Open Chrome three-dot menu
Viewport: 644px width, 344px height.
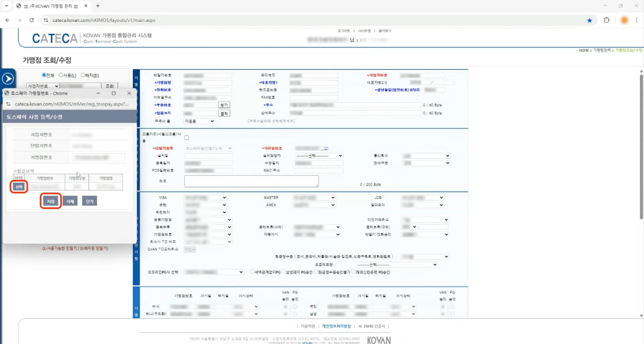pos(636,20)
